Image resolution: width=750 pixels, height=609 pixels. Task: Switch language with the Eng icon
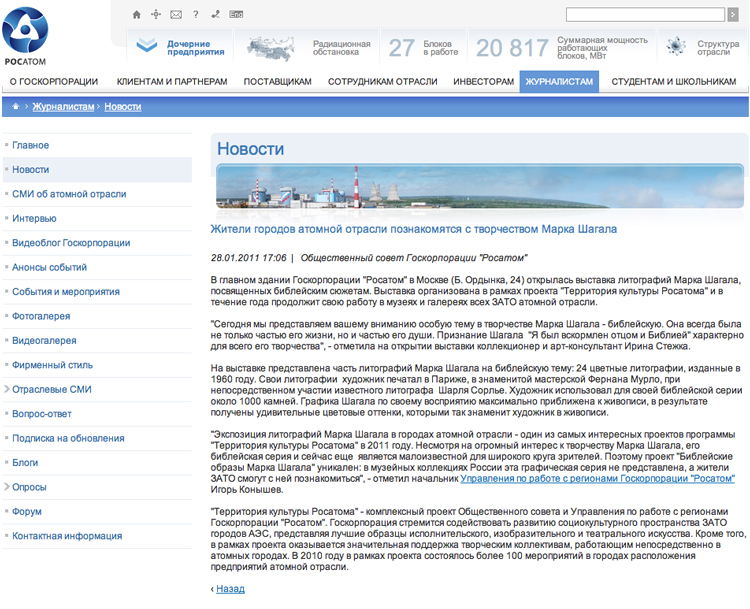pos(236,14)
